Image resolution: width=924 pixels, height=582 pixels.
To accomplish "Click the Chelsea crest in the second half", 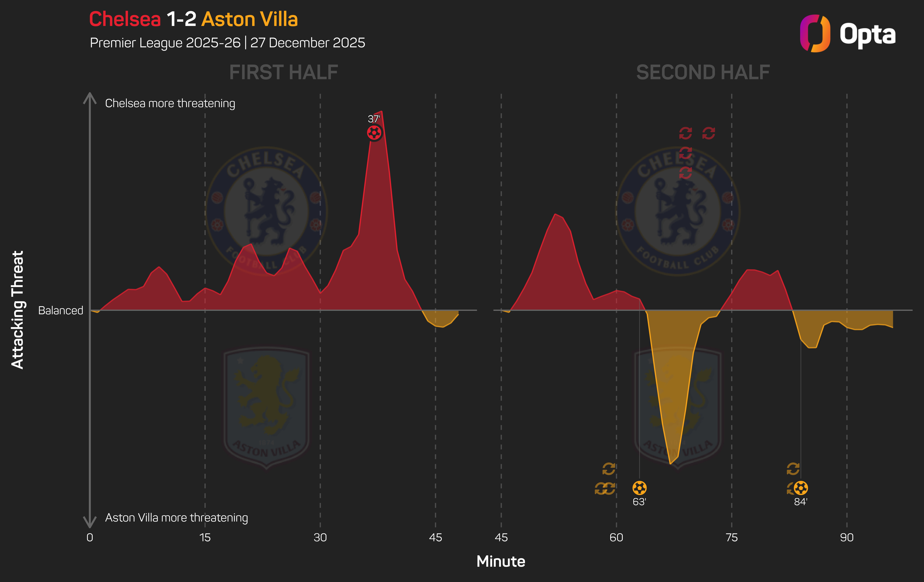I will coord(677,211).
